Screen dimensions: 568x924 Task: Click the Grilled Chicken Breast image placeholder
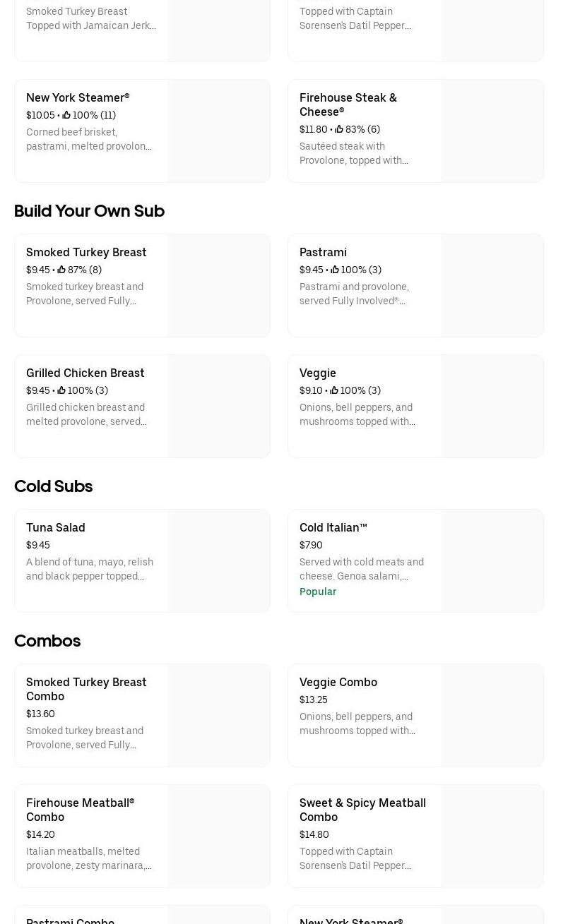pyautogui.click(x=219, y=407)
